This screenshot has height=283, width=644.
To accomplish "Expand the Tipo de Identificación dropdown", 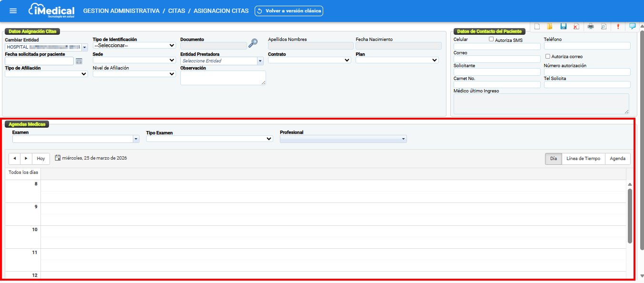I will (x=134, y=46).
